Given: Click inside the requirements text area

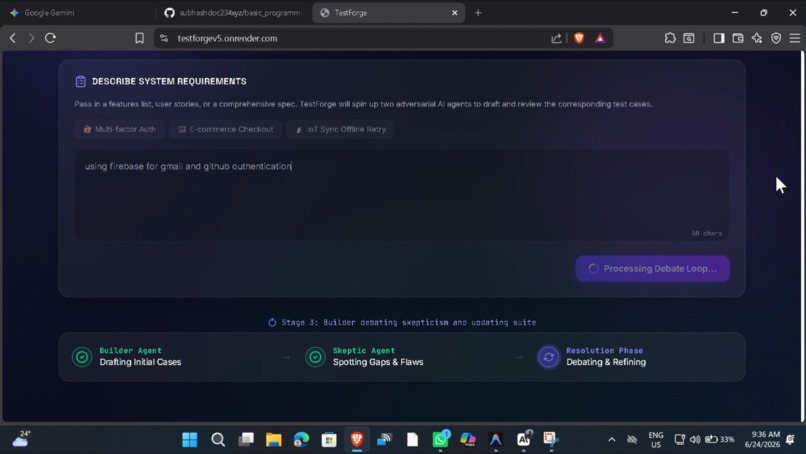Looking at the screenshot, I should click(x=402, y=195).
